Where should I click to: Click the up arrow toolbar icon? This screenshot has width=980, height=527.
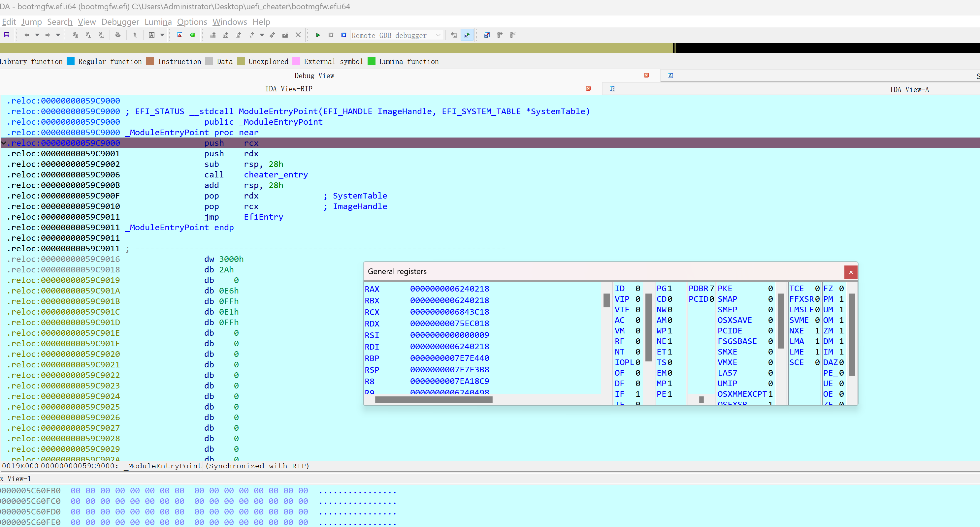click(x=135, y=35)
